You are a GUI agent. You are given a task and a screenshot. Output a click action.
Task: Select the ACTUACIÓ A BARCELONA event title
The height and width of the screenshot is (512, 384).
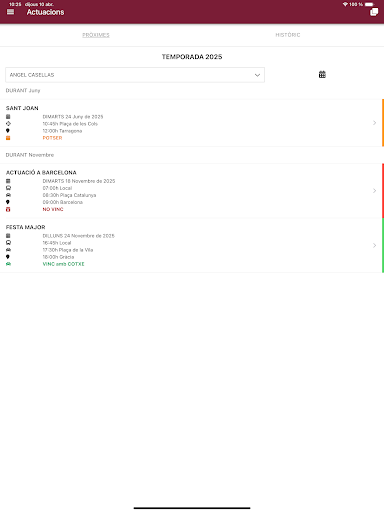[x=41, y=172]
